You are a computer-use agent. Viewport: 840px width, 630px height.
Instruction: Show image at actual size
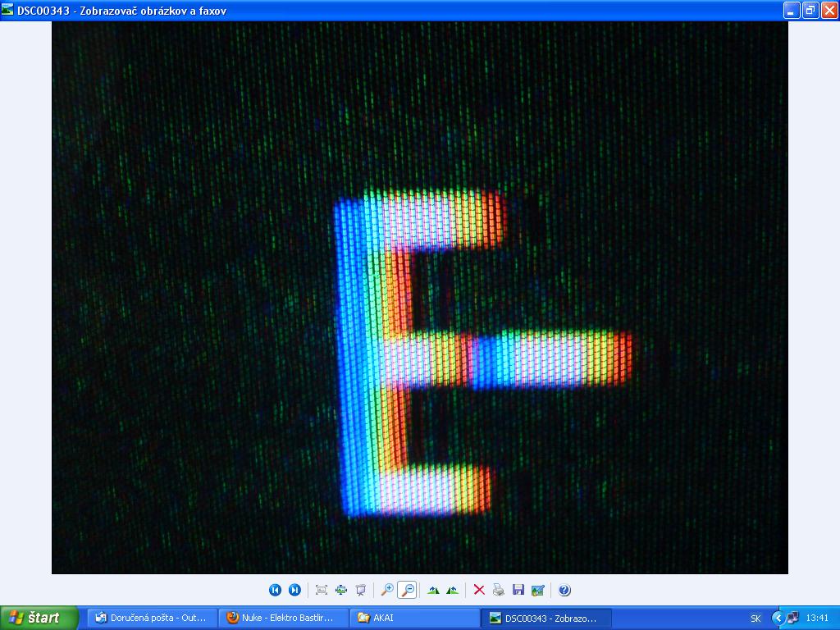(341, 590)
